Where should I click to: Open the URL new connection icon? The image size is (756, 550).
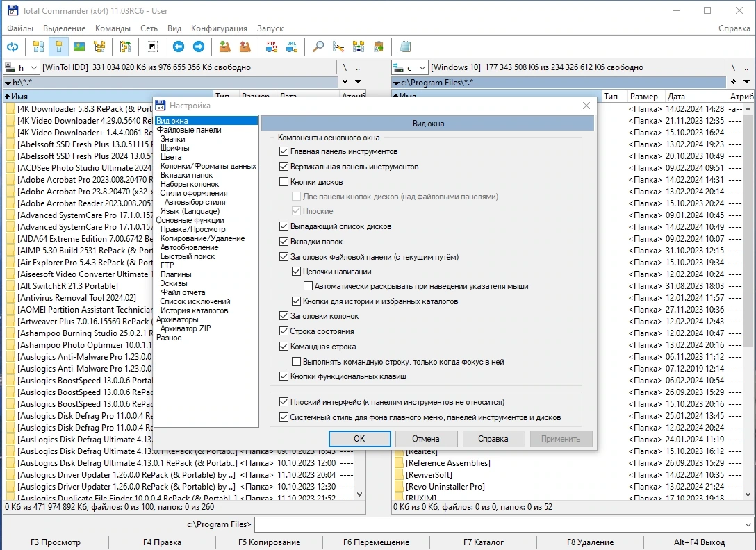pyautogui.click(x=292, y=47)
